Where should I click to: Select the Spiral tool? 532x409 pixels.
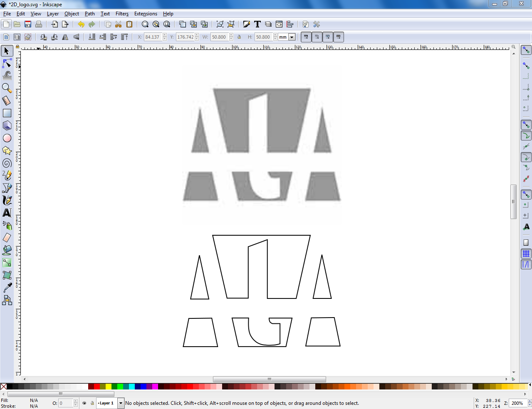[7, 163]
